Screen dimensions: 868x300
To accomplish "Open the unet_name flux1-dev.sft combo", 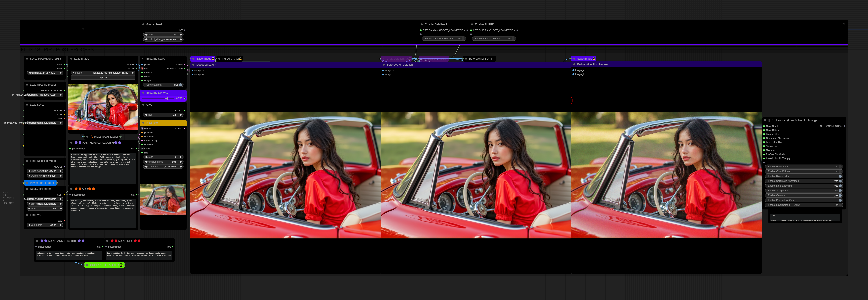I will coord(45,171).
